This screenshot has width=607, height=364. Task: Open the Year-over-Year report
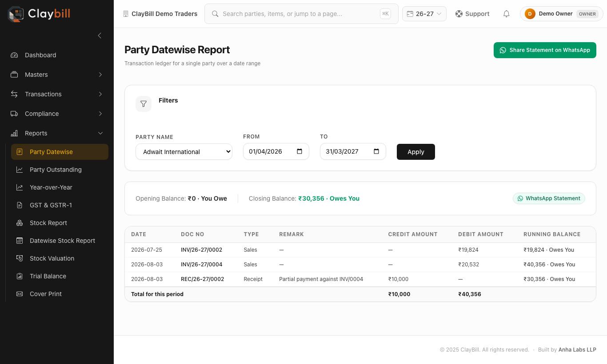point(60,187)
